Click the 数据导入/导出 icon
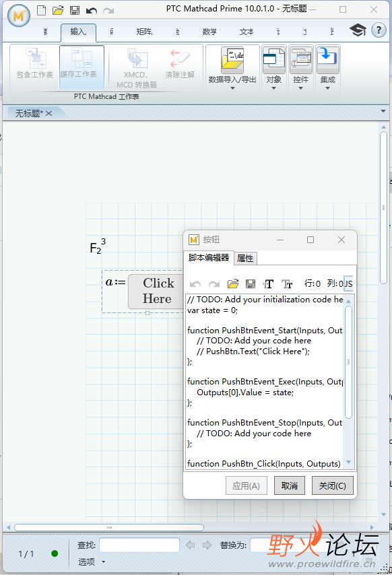 tap(232, 59)
